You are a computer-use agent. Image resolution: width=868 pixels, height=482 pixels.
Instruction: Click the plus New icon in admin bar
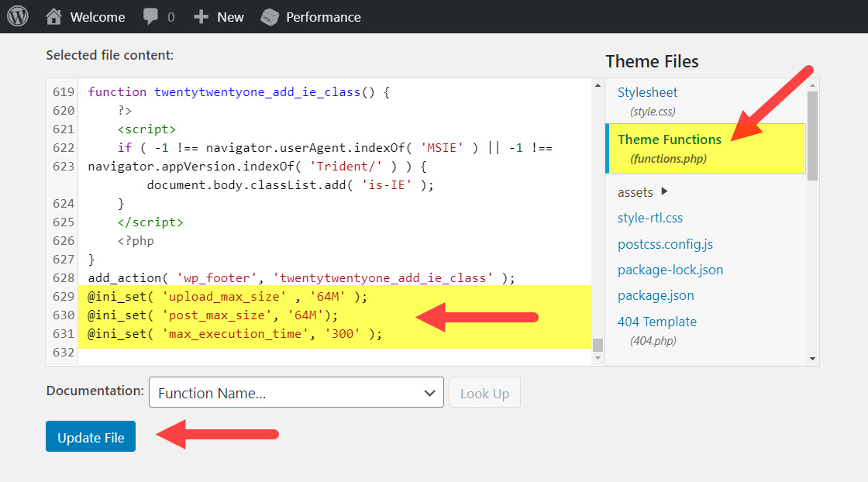click(201, 16)
